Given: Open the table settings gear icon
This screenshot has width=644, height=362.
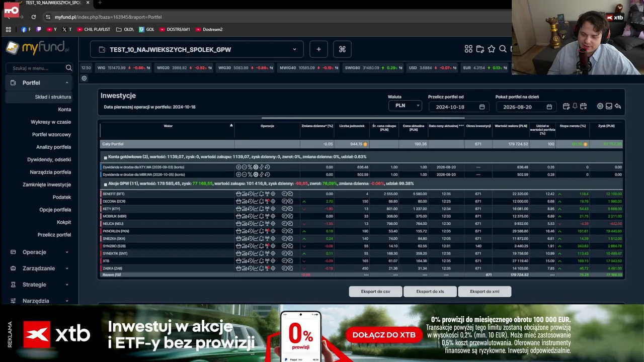Looking at the screenshot, I should (x=600, y=107).
